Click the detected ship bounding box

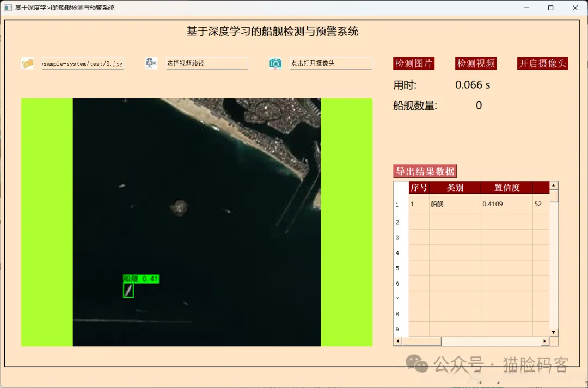128,291
